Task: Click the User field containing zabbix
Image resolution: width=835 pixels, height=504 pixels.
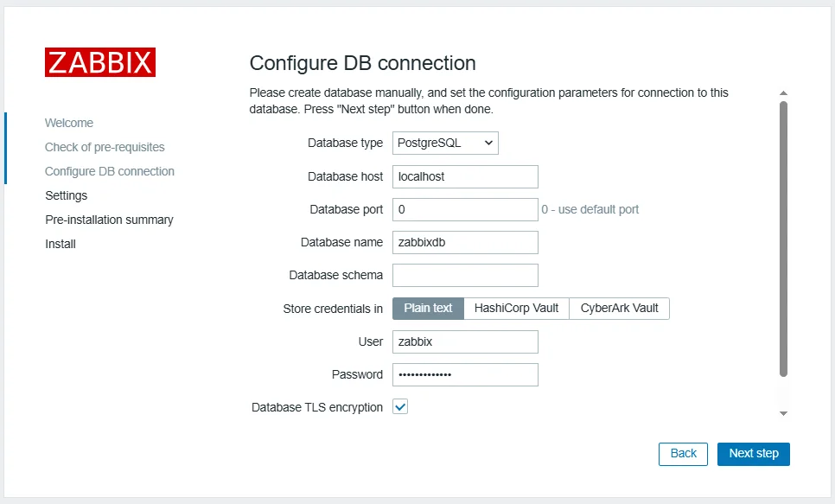Action: pos(465,342)
